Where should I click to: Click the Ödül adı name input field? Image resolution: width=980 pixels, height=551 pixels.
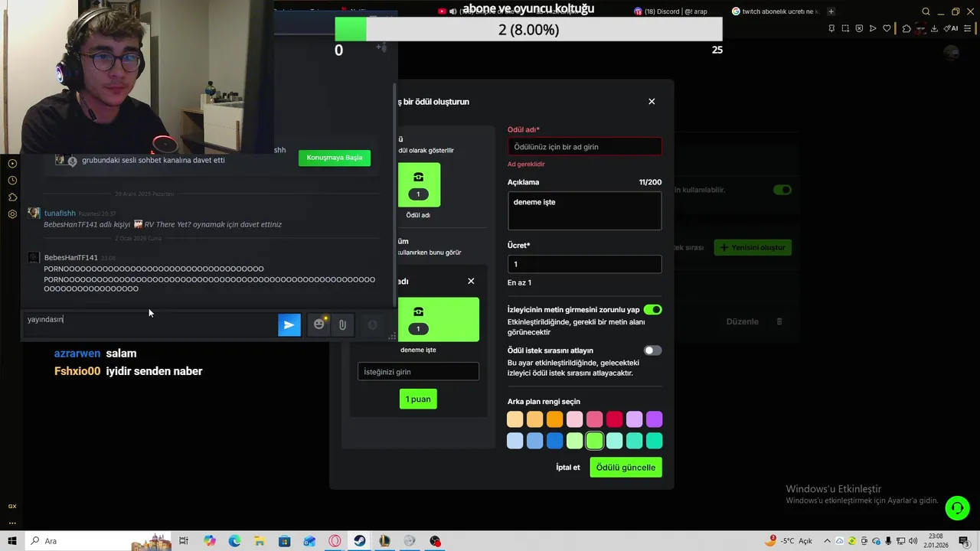coord(585,147)
